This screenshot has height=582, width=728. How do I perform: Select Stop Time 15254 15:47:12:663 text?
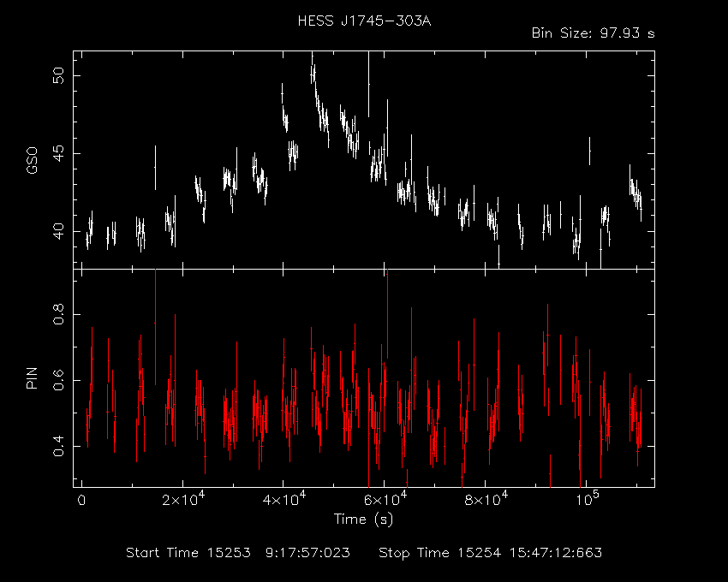point(490,553)
